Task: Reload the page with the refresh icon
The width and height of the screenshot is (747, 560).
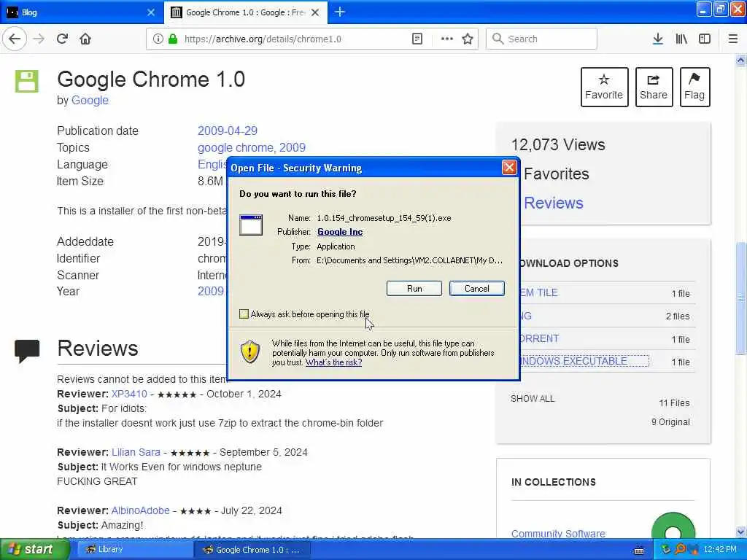Action: click(x=62, y=39)
